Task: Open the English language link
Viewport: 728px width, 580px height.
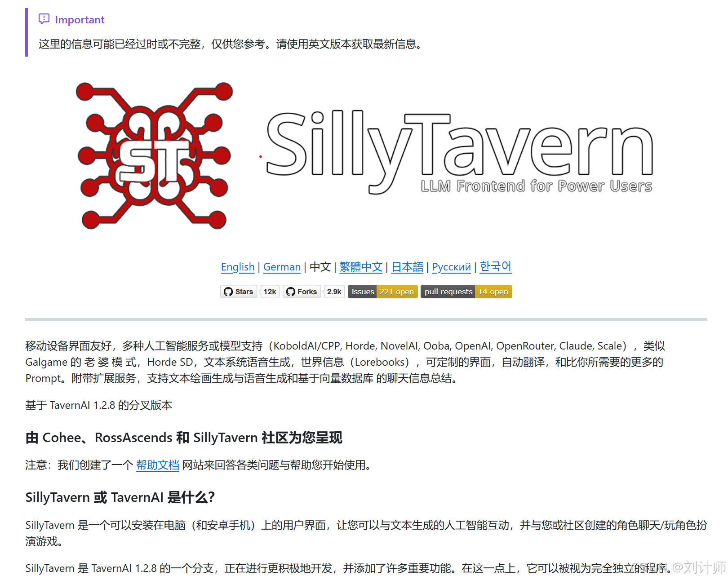Action: pos(237,267)
